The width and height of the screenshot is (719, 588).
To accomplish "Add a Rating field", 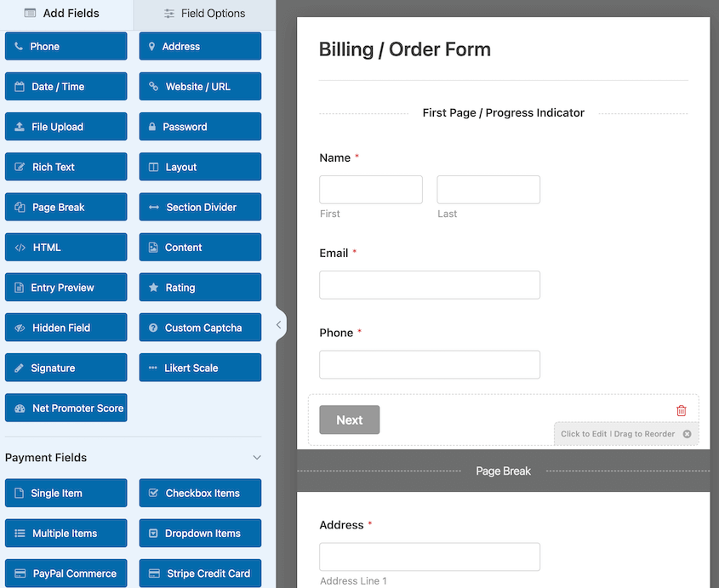I will [x=199, y=287].
